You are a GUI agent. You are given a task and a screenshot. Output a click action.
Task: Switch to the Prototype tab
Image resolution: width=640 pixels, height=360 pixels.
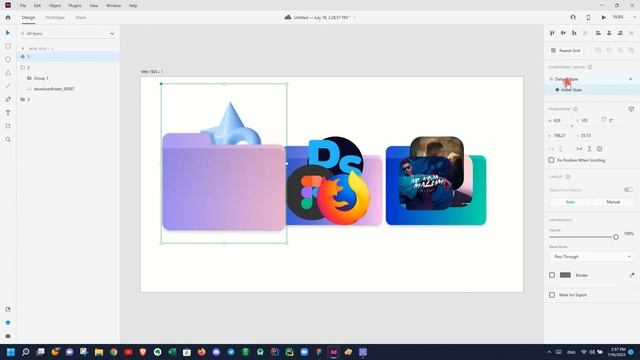(x=55, y=18)
